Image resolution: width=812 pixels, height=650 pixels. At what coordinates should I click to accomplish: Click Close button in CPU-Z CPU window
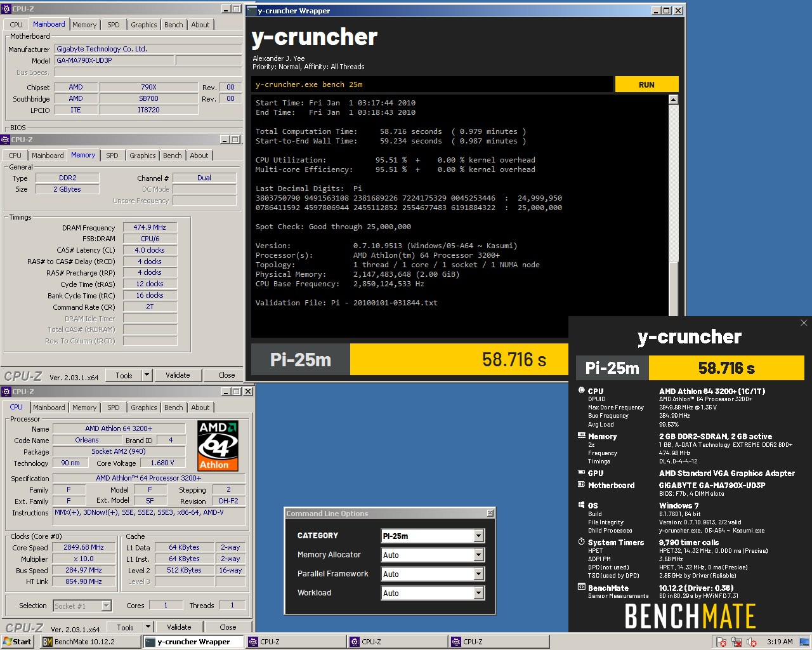pyautogui.click(x=228, y=627)
